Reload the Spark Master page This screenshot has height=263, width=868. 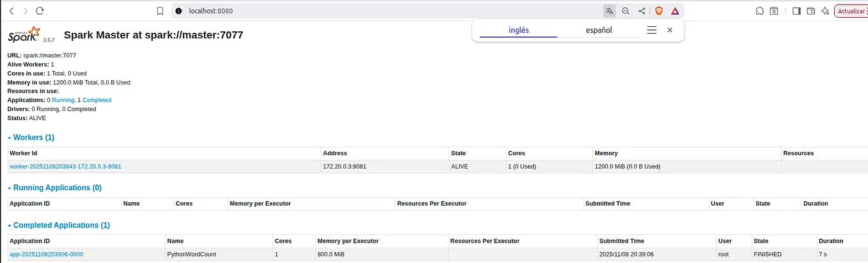(x=40, y=11)
